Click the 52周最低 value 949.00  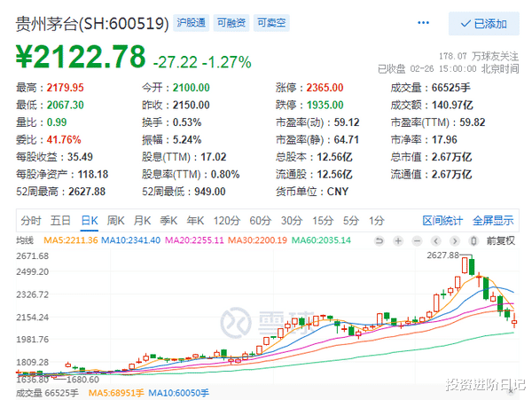[x=209, y=192]
